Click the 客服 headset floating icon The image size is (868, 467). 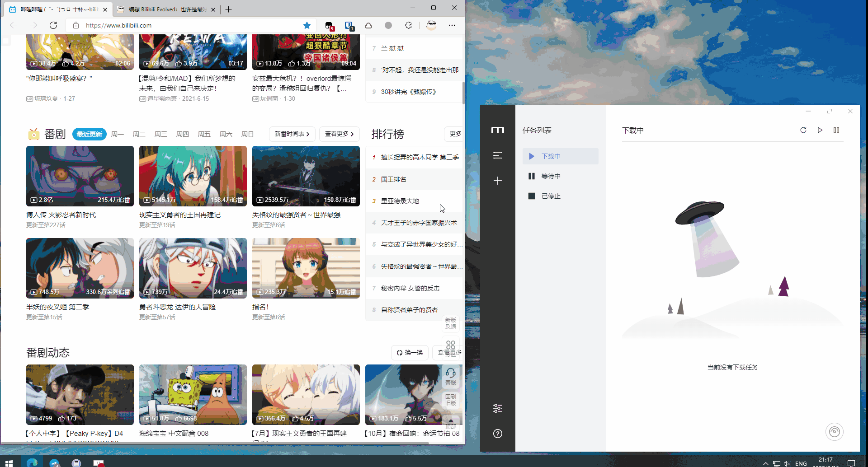(x=451, y=376)
